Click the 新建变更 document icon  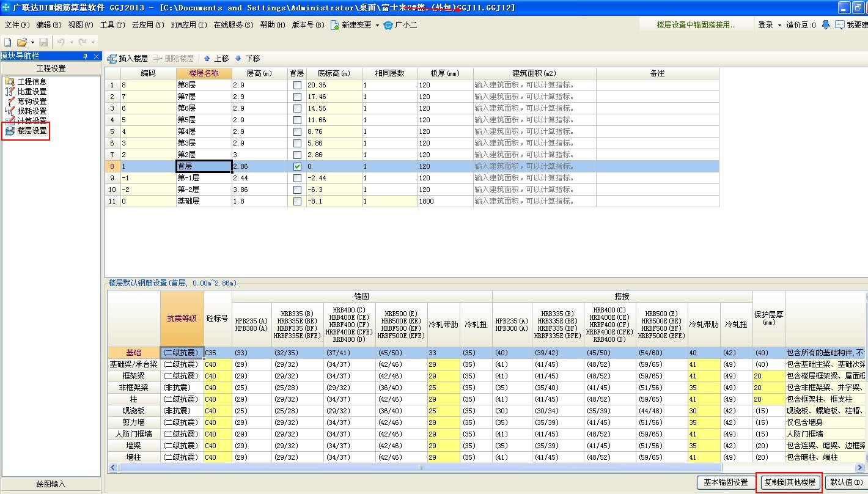pos(334,25)
